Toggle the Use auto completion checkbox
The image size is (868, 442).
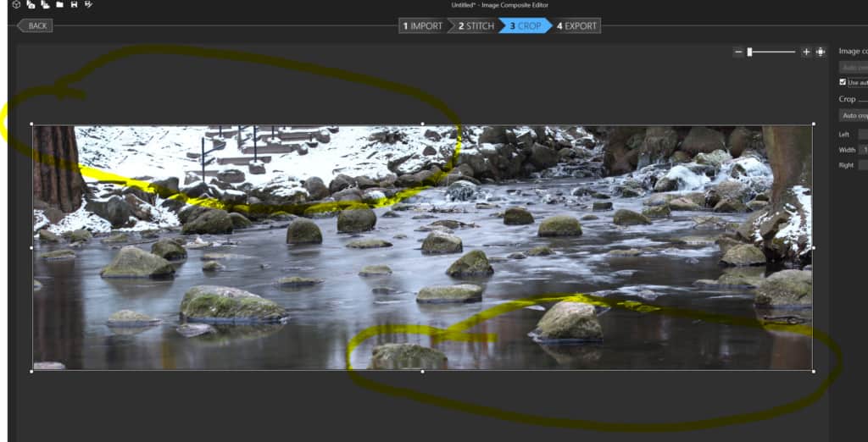tap(843, 82)
